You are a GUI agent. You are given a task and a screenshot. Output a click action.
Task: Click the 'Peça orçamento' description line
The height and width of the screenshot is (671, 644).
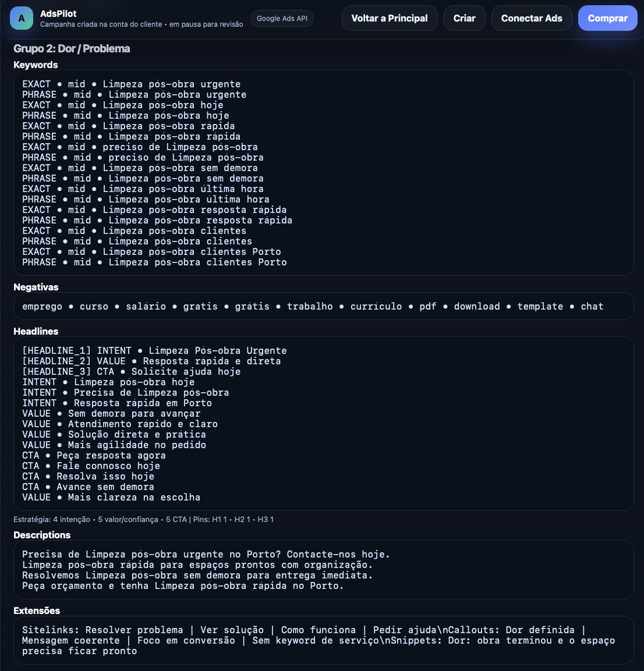point(183,586)
